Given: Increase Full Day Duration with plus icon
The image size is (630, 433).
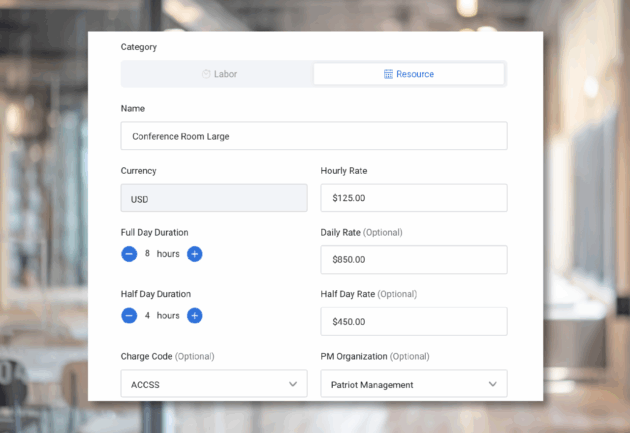Looking at the screenshot, I should tap(194, 254).
